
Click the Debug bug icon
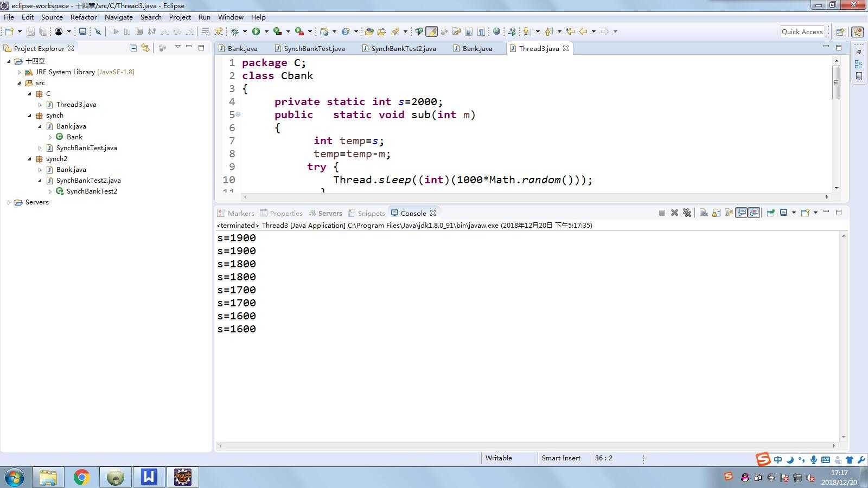click(234, 31)
